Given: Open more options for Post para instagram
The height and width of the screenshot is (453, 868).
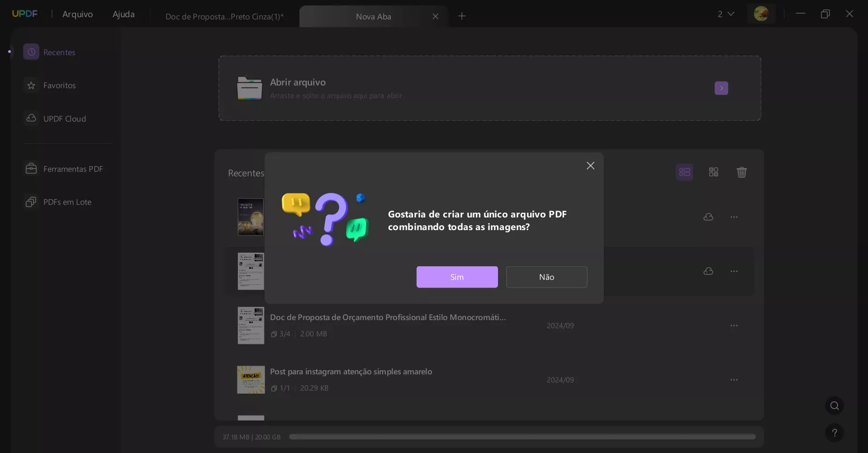Looking at the screenshot, I should coord(734,380).
